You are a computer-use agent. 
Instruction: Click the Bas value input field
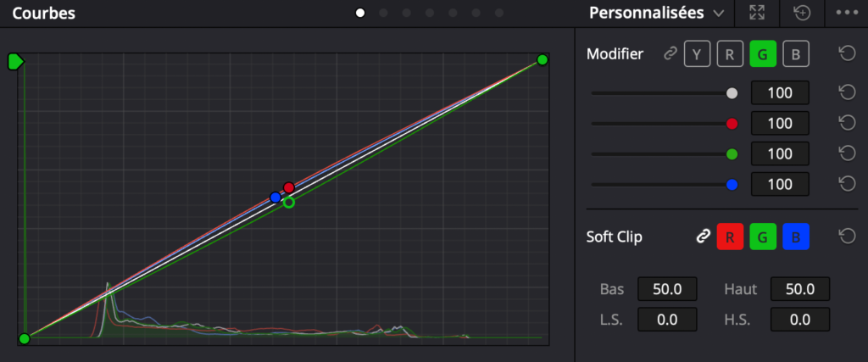pyautogui.click(x=666, y=289)
